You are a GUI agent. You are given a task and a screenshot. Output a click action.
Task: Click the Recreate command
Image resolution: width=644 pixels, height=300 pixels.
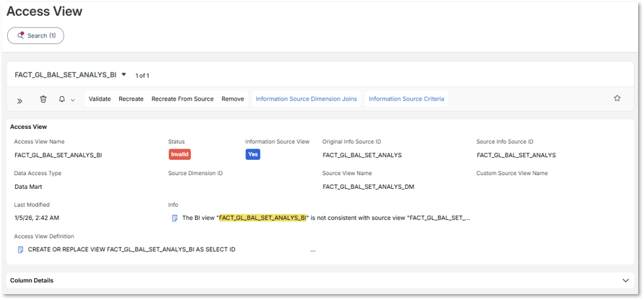131,99
